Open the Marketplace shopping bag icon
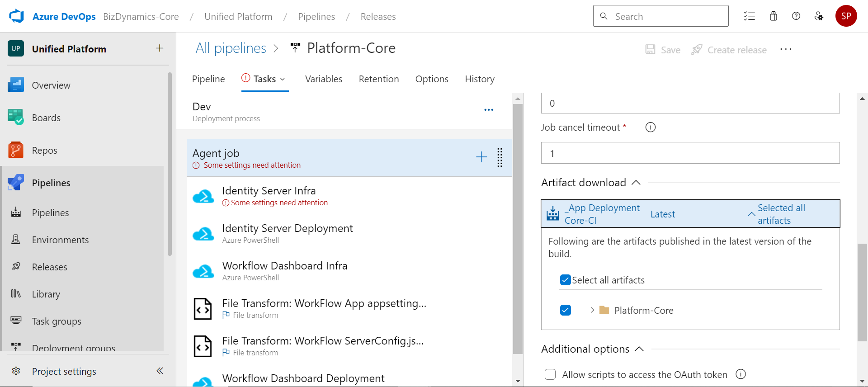Image resolution: width=868 pixels, height=387 pixels. (774, 16)
